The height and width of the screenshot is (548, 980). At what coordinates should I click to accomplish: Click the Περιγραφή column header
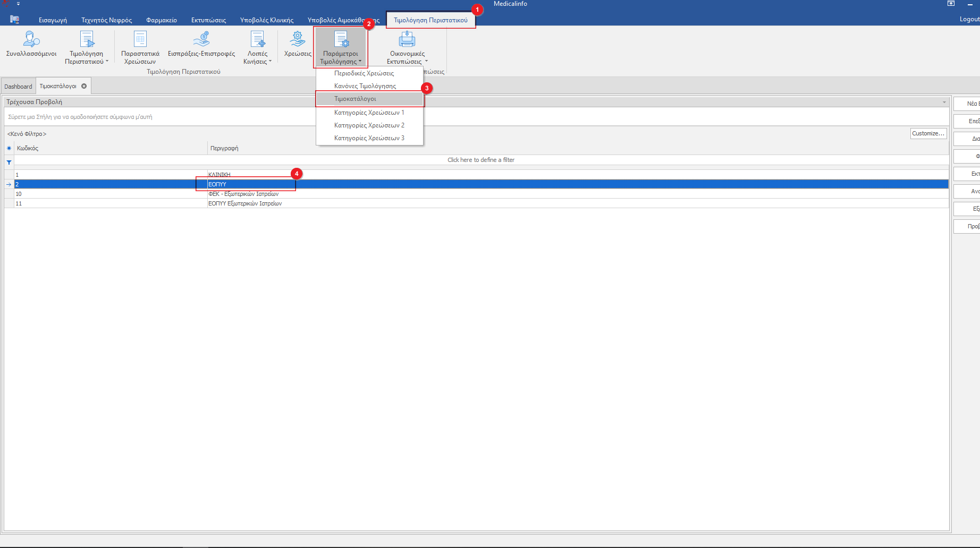[x=224, y=148]
